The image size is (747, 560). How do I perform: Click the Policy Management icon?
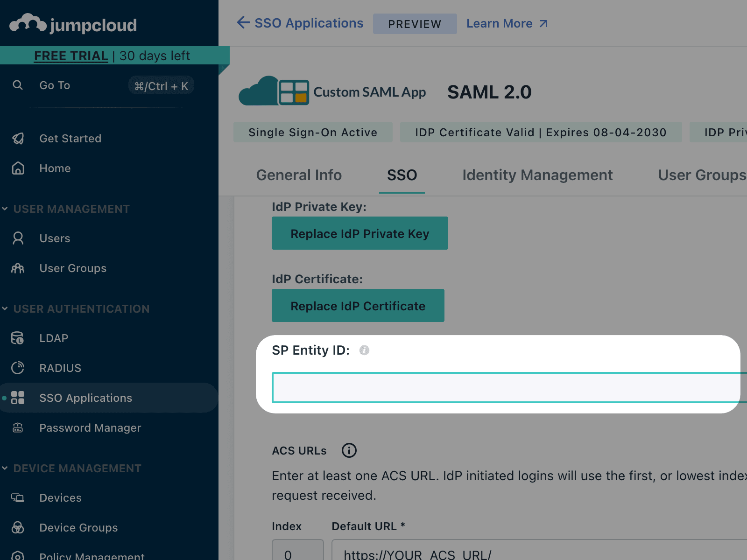click(x=18, y=556)
